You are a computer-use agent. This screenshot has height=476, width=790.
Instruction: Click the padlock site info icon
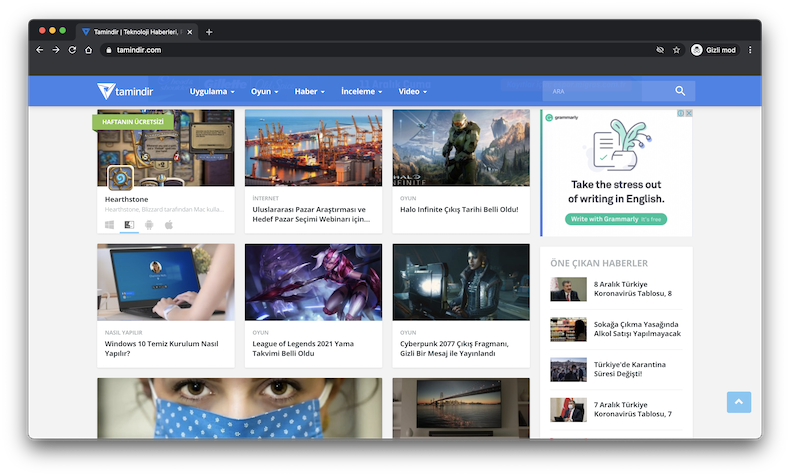coord(108,50)
